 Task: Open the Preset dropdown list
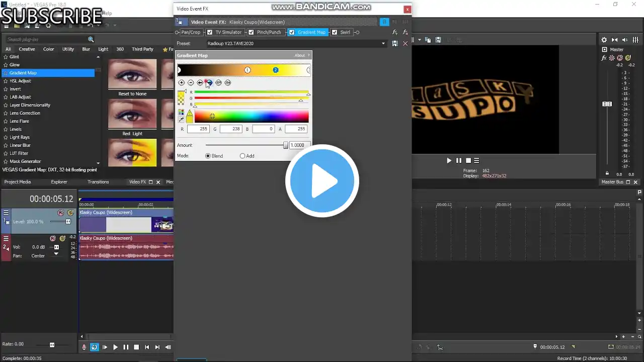pos(383,44)
